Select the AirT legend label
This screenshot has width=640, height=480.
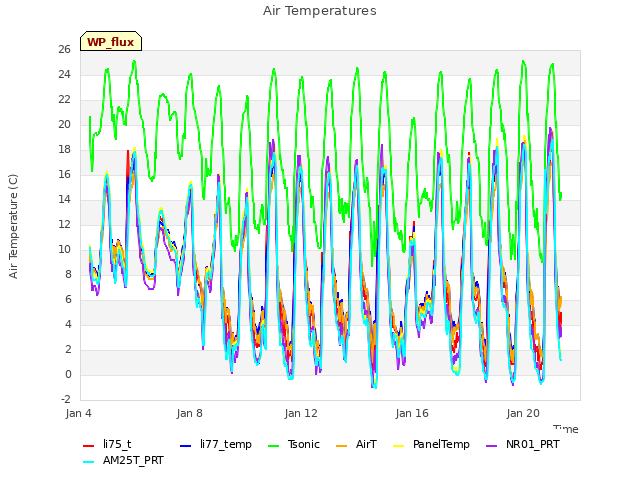(366, 444)
